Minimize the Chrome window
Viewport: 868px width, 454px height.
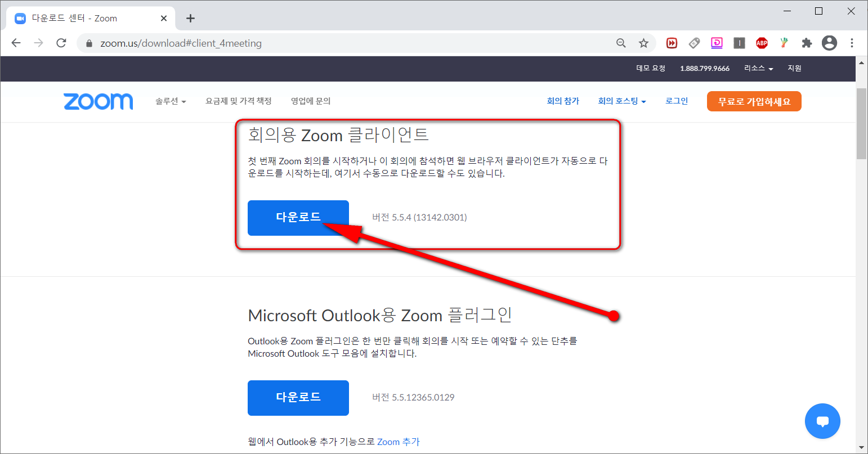pos(787,11)
